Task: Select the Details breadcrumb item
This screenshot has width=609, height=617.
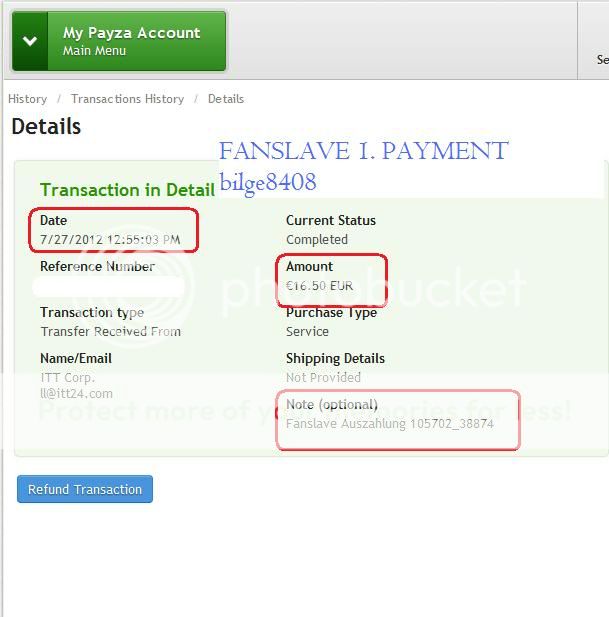Action: click(226, 99)
